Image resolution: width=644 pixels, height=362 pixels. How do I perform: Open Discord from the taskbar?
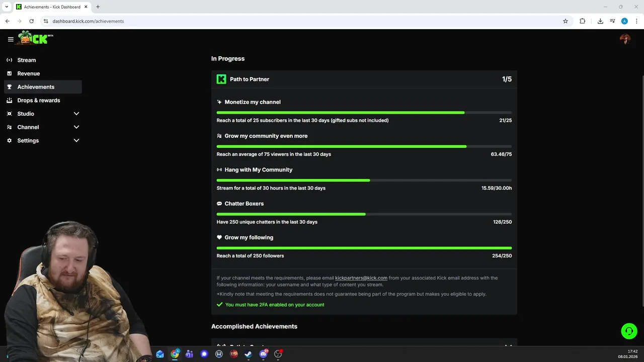coord(263,354)
